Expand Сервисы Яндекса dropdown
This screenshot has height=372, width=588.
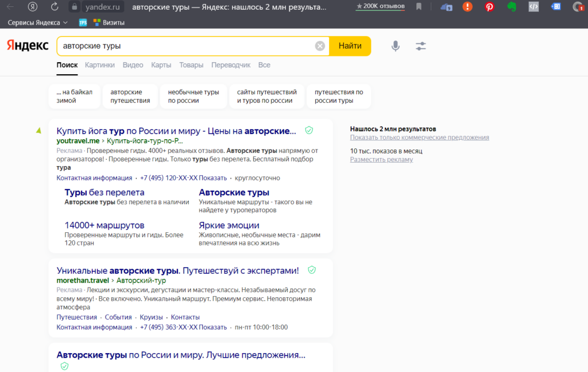tap(38, 22)
